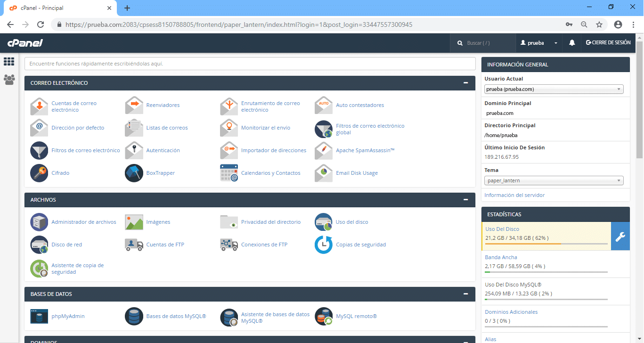Viewport: 644px width, 343px height.
Task: Click the Copias de seguridad icon
Action: click(324, 245)
